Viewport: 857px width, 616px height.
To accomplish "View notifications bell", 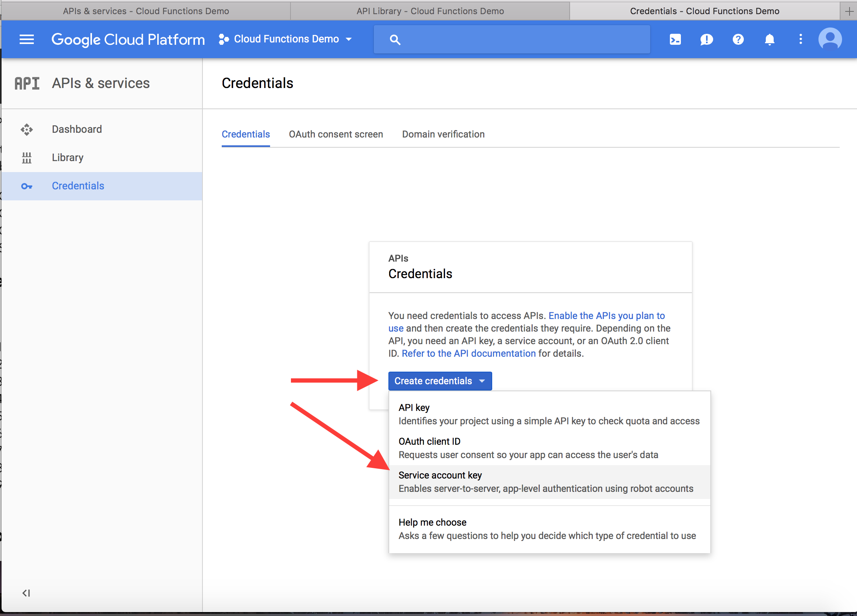I will click(x=769, y=39).
